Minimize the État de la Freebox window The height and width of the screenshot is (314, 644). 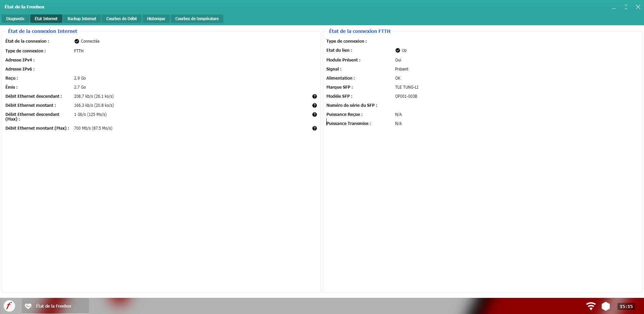pyautogui.click(x=614, y=7)
